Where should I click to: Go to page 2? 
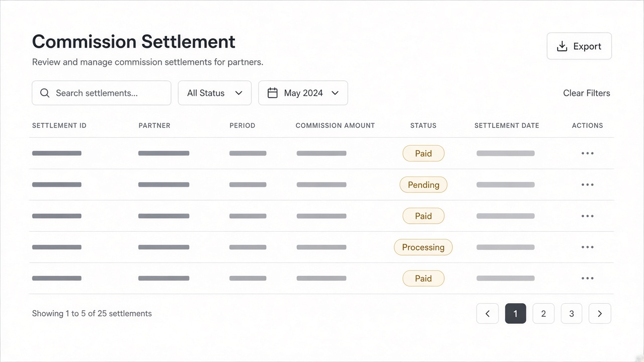pos(543,313)
